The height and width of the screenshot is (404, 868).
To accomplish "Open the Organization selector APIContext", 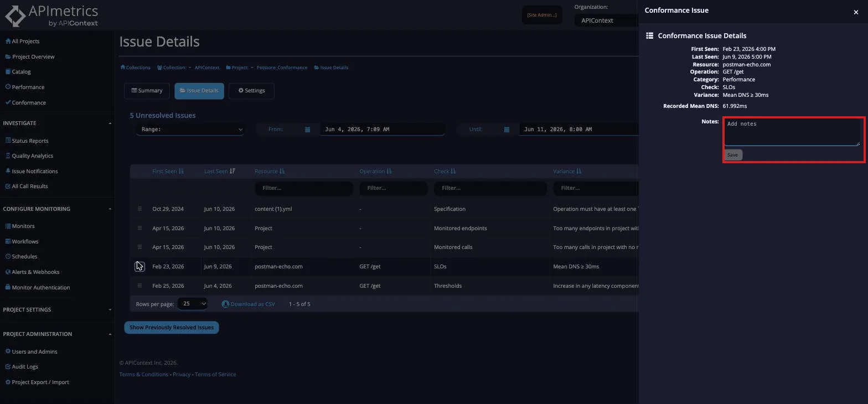I will 606,20.
